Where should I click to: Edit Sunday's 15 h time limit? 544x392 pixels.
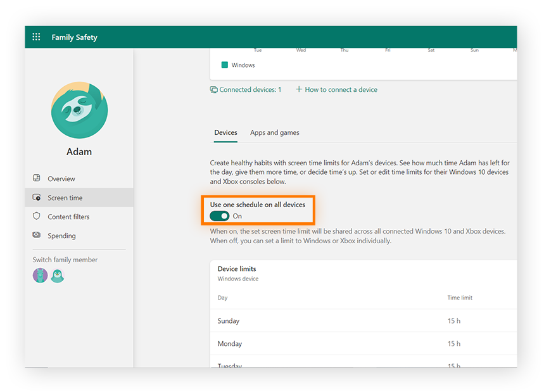453,321
